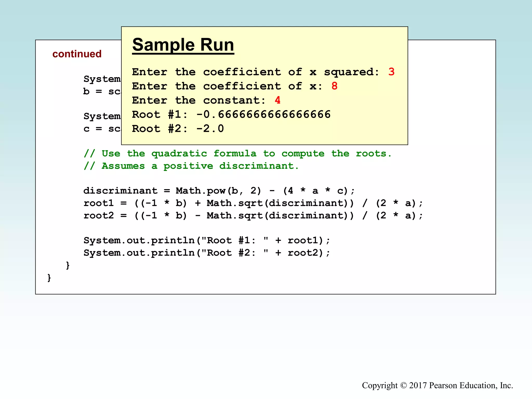Image resolution: width=532 pixels, height=399 pixels.
Task: Click the println Root #1 statement
Action: 207,241
